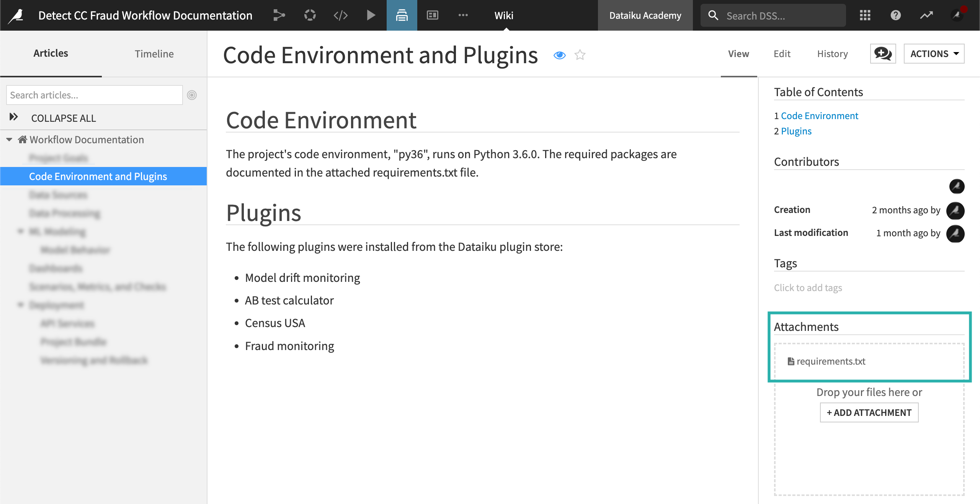The image size is (980, 504).
Task: Follow the Plugins table of contents link
Action: (x=797, y=131)
